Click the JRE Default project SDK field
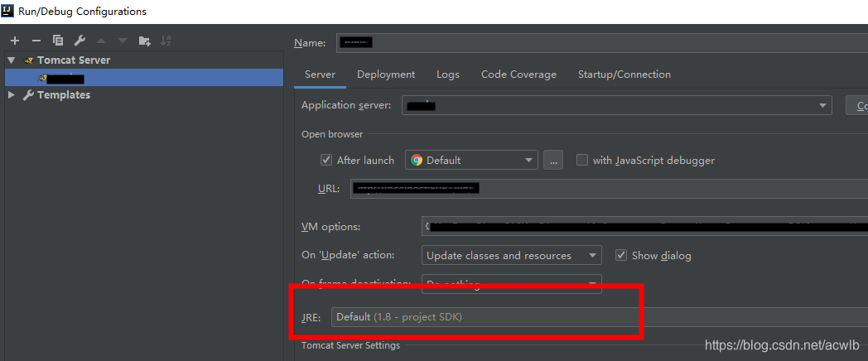This screenshot has height=361, width=868. [599, 317]
